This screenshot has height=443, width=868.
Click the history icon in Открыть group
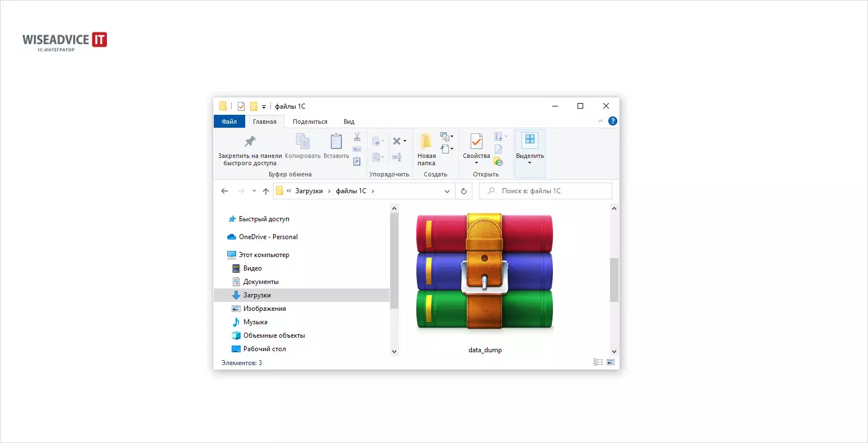click(498, 161)
